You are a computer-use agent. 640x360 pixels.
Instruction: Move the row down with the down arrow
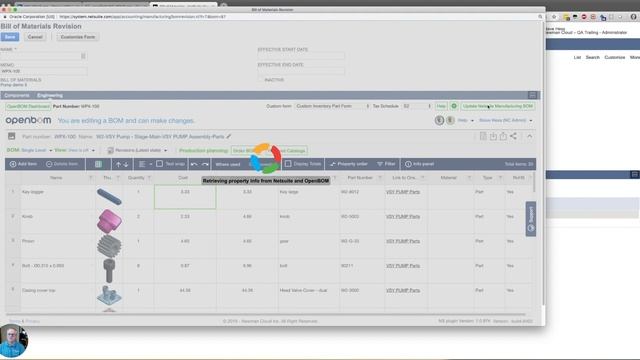click(126, 164)
